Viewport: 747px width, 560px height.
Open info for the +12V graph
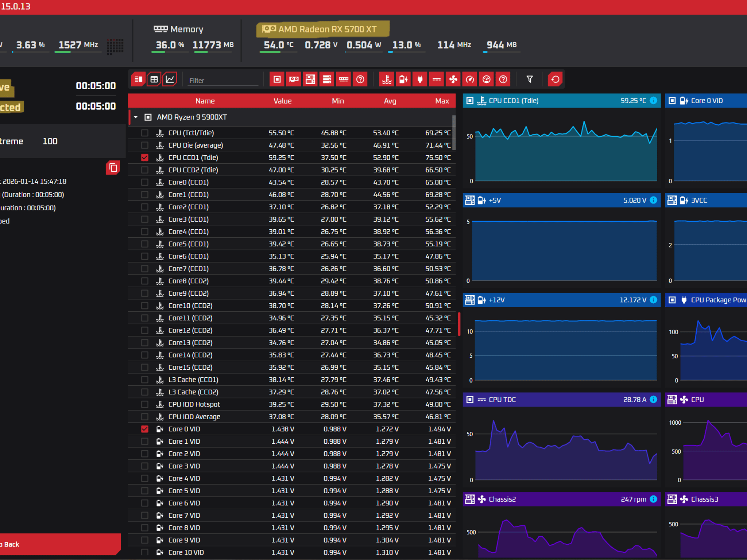point(654,300)
